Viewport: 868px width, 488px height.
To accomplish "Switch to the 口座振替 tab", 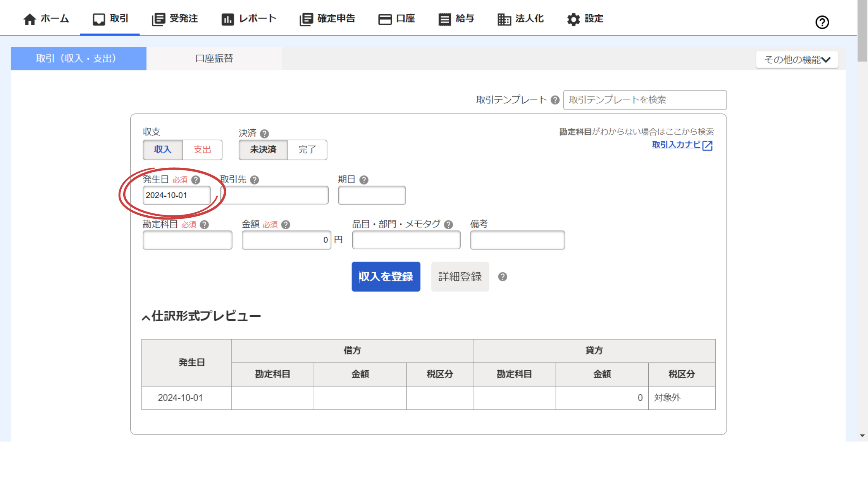I will (x=214, y=58).
